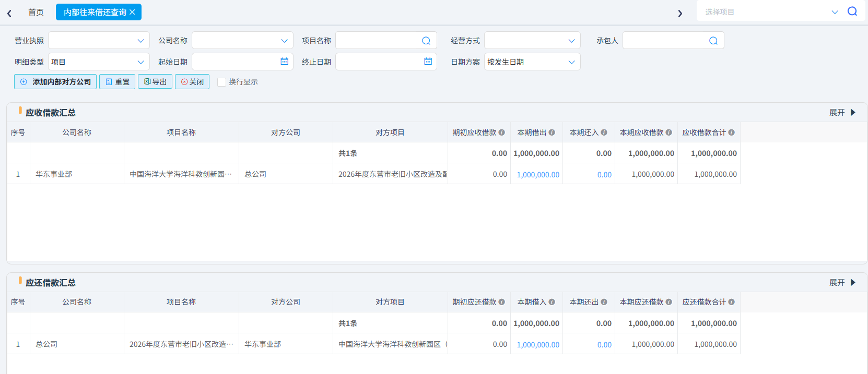Expand the 应收借款汇总 section via 展开
The width and height of the screenshot is (868, 374).
click(x=842, y=113)
